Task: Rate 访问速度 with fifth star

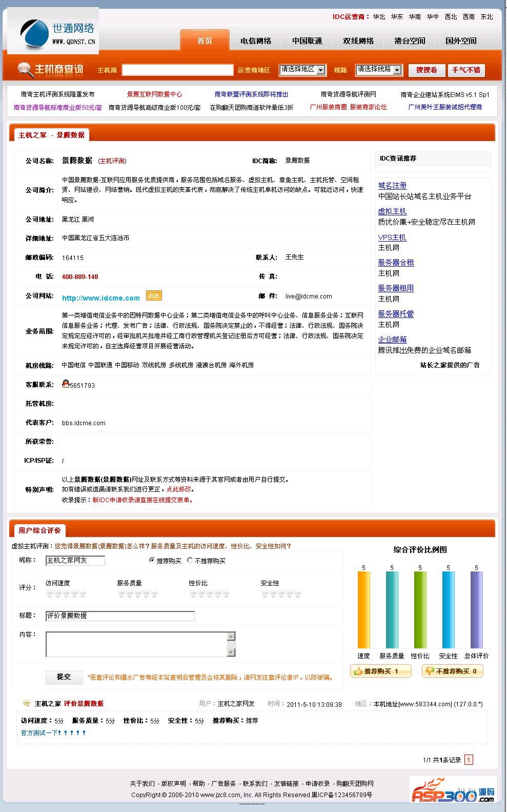Action: 83,594
